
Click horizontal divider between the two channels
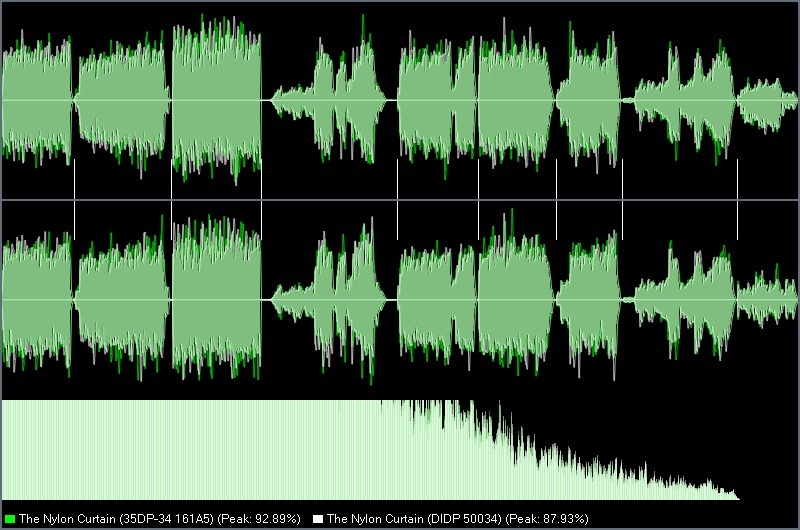(400, 200)
